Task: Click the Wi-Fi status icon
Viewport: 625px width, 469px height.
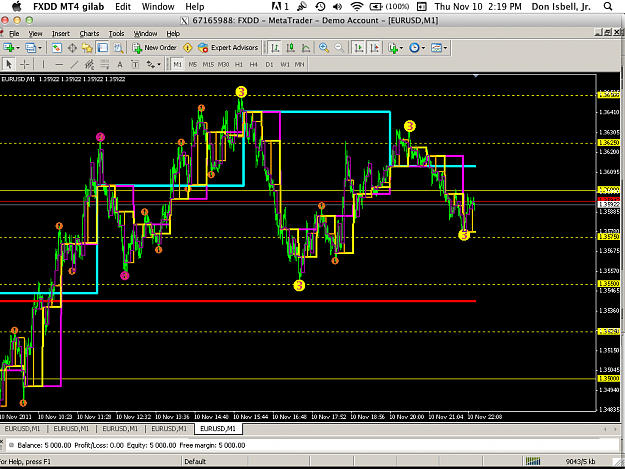Action: [357, 6]
